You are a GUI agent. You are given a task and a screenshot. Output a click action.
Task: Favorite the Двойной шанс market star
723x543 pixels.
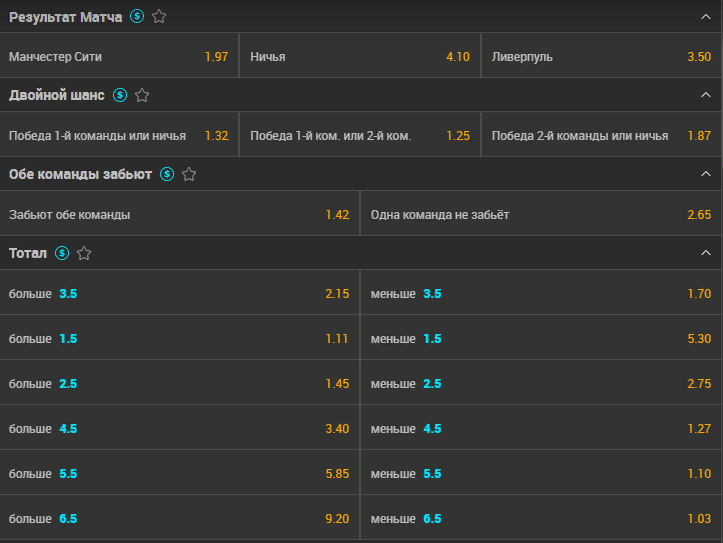click(142, 95)
